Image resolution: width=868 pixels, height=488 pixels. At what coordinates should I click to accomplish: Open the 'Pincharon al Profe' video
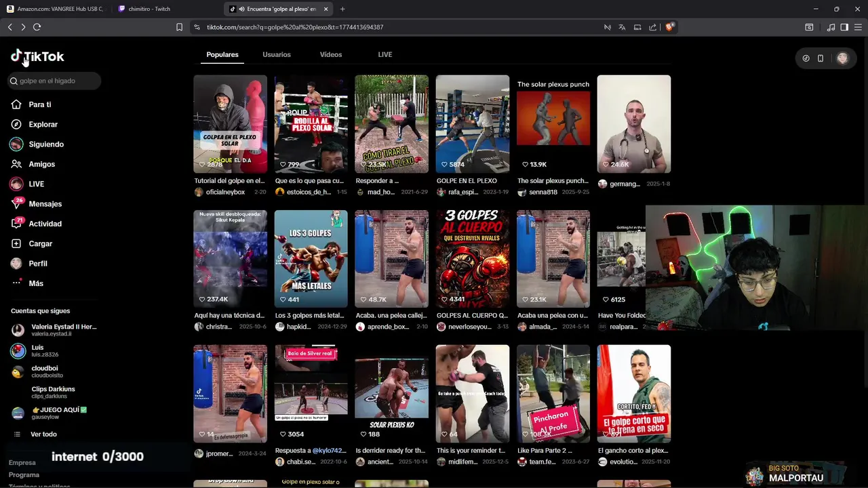tap(553, 394)
